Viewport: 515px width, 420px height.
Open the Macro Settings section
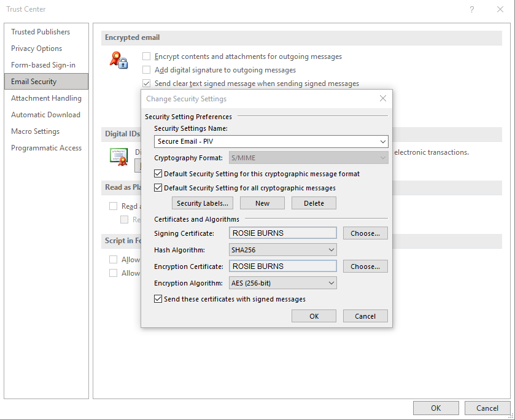34,131
